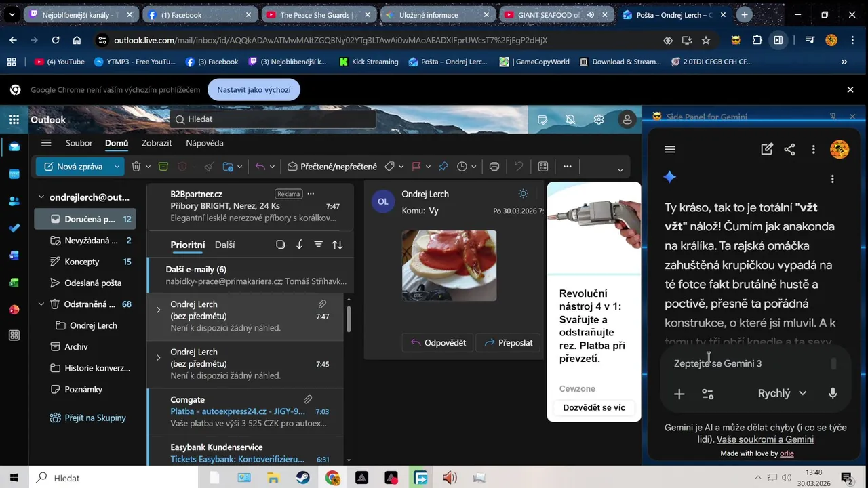Open People in Outlook's left rail

(14, 201)
